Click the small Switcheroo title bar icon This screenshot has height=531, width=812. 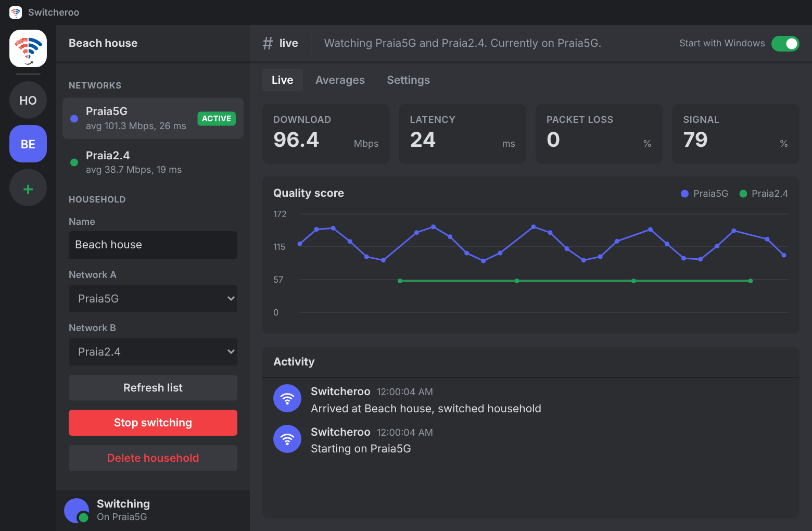16,12
